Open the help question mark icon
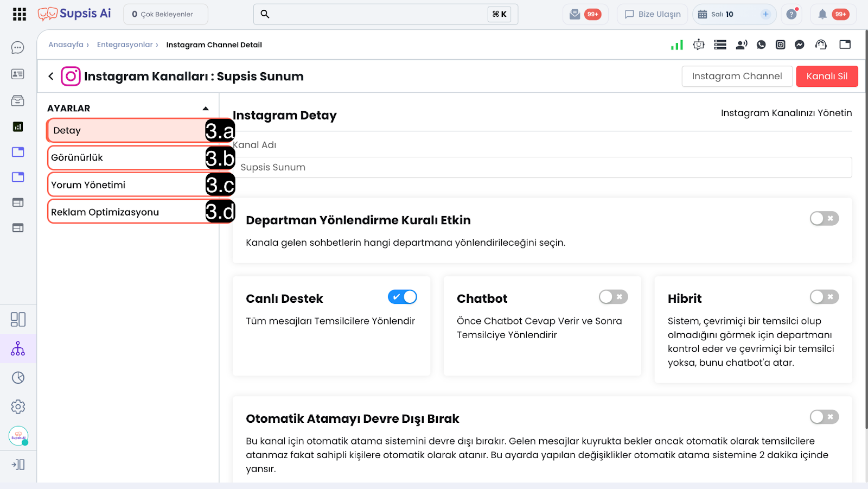The image size is (868, 489). 792,14
